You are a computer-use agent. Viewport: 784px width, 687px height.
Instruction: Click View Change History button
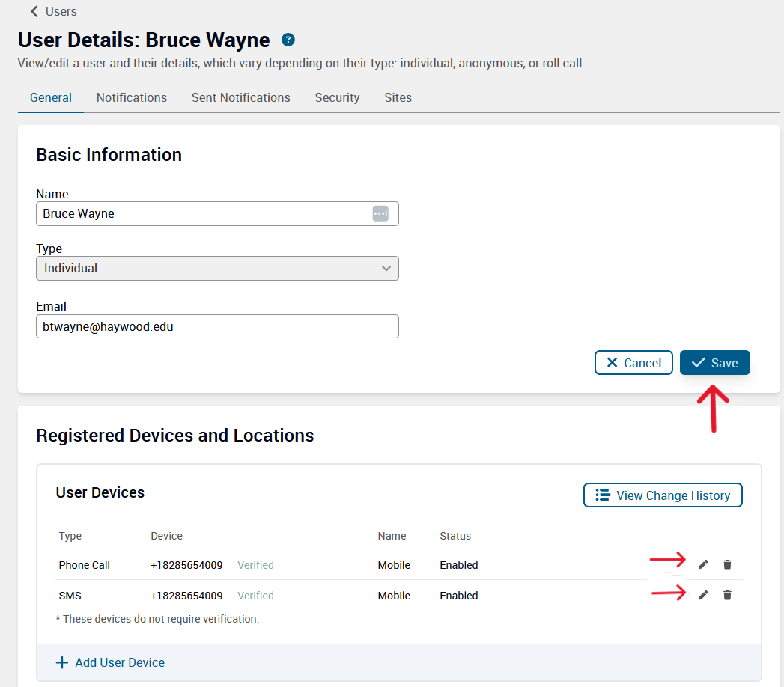pos(663,495)
